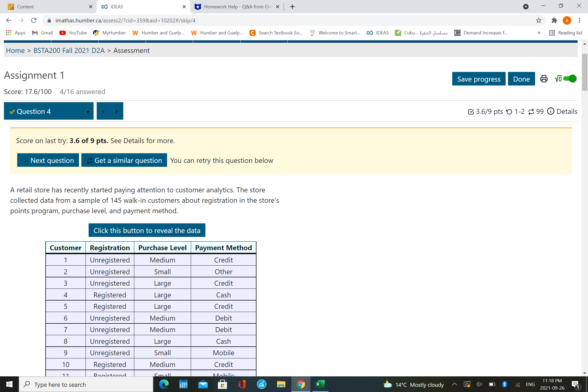Reload the page

[34, 20]
